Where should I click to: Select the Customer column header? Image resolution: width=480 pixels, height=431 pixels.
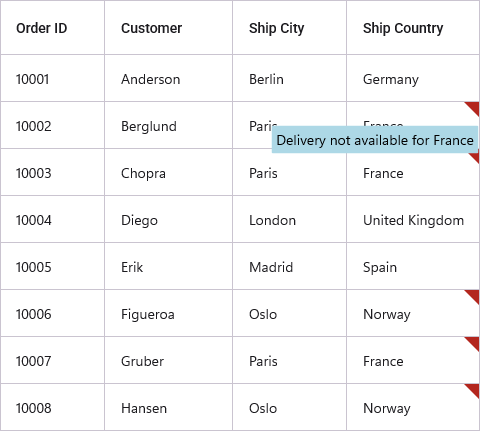coord(168,27)
